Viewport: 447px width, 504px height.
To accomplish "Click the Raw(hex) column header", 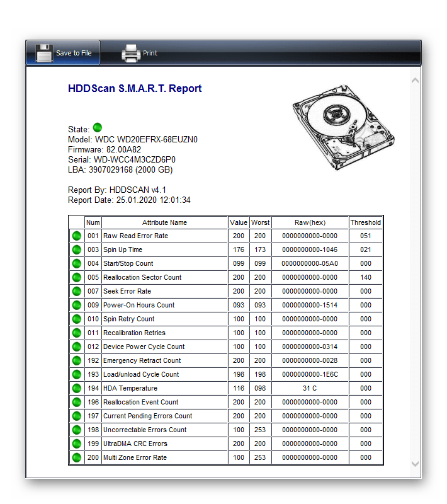I will pyautogui.click(x=310, y=222).
